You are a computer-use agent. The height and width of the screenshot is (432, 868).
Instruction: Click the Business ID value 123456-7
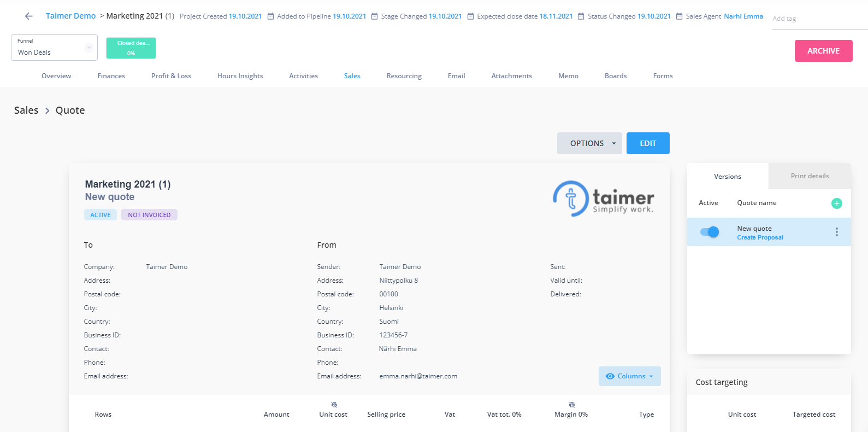(x=393, y=335)
